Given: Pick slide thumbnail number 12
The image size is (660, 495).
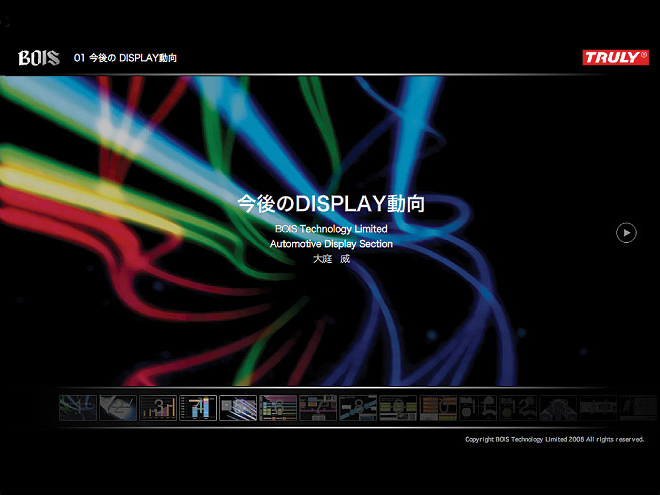Looking at the screenshot, I should 518,407.
